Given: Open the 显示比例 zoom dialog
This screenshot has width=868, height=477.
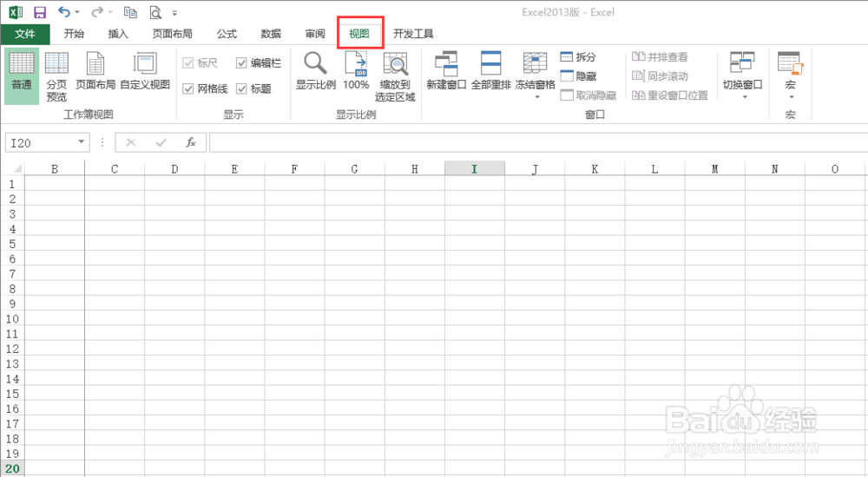Looking at the screenshot, I should click(316, 71).
